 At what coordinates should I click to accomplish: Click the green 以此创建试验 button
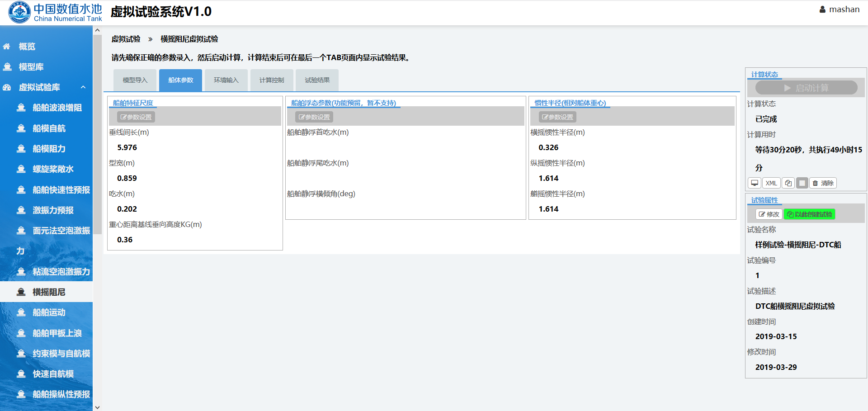(809, 214)
